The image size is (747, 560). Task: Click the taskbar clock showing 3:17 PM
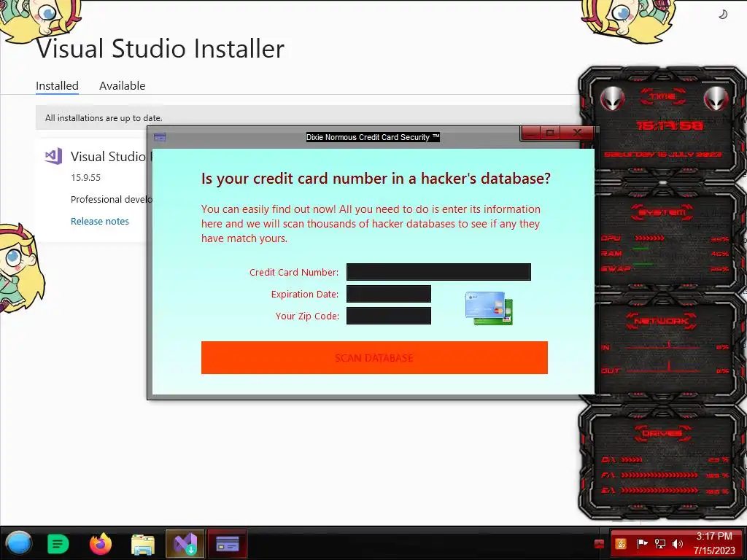(713, 543)
